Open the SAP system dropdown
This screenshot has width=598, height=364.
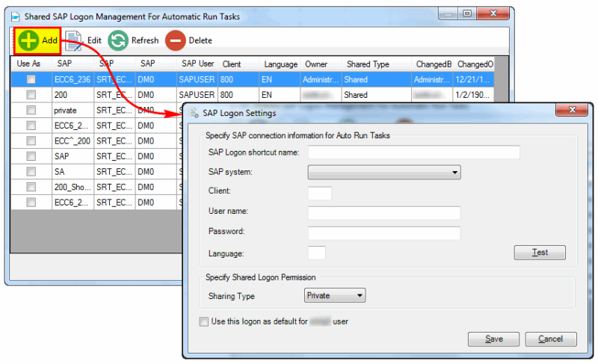point(384,173)
